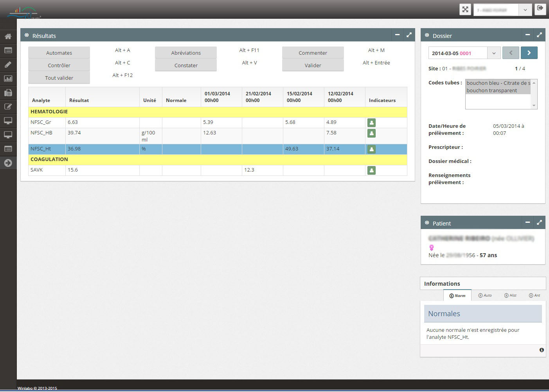
Task: Open the site selector dropdown in header
Action: 525,10
